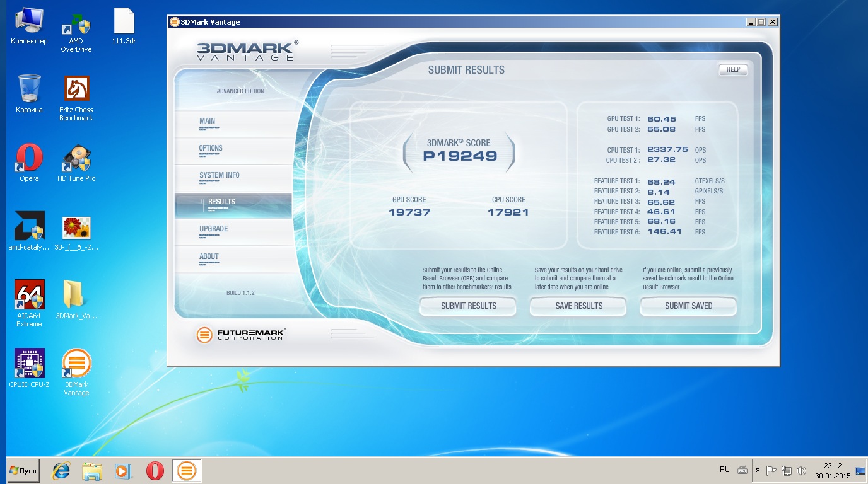Click the Show Desktop button in taskbar

pos(860,471)
